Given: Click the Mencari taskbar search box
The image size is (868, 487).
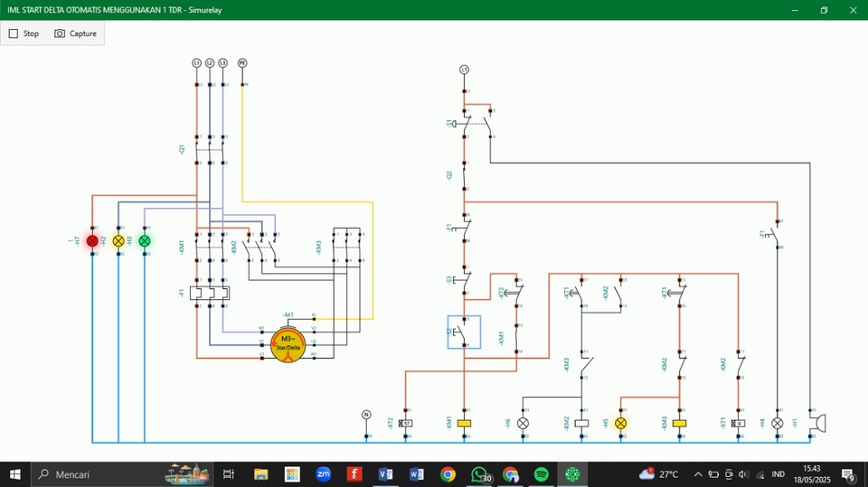Looking at the screenshot, I should pos(123,474).
